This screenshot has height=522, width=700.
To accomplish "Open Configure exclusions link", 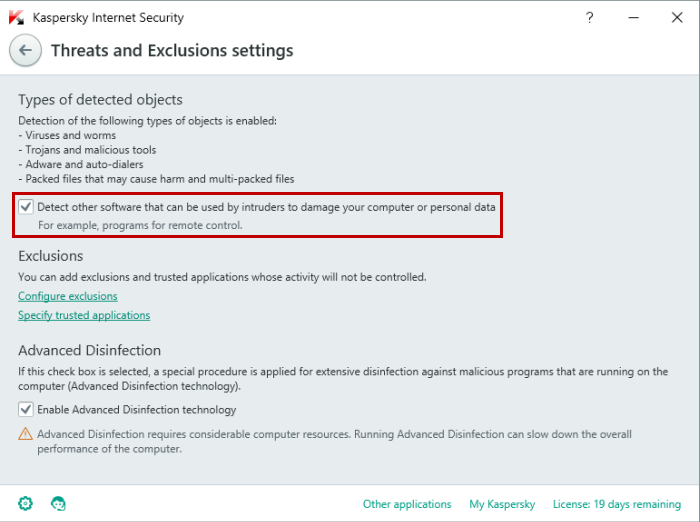I will (x=68, y=296).
